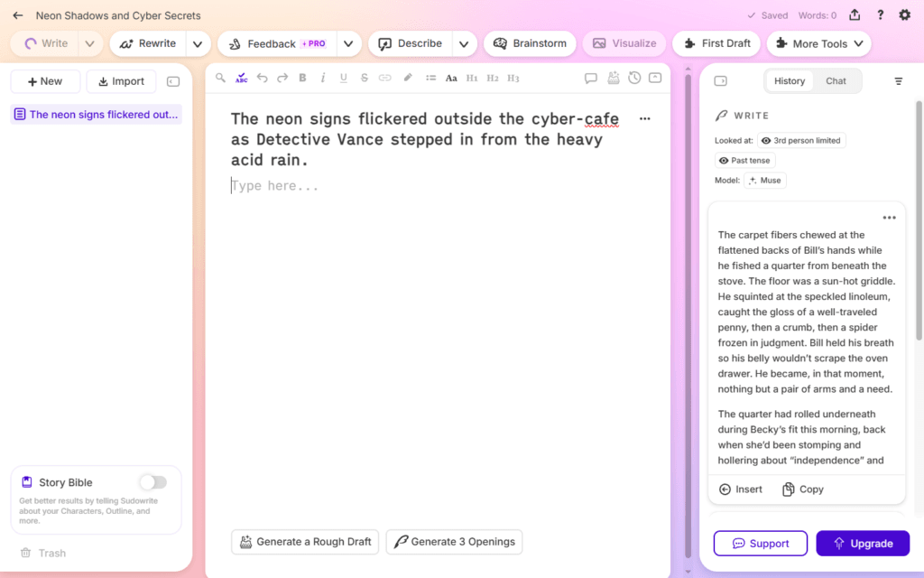The width and height of the screenshot is (924, 578).
Task: Click the History panel scrollbar
Action: point(918,221)
